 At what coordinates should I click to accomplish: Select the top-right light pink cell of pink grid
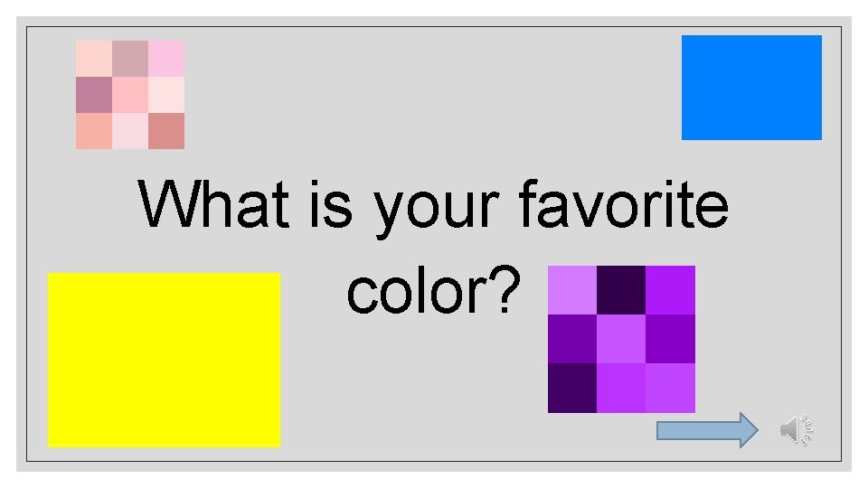(x=166, y=59)
